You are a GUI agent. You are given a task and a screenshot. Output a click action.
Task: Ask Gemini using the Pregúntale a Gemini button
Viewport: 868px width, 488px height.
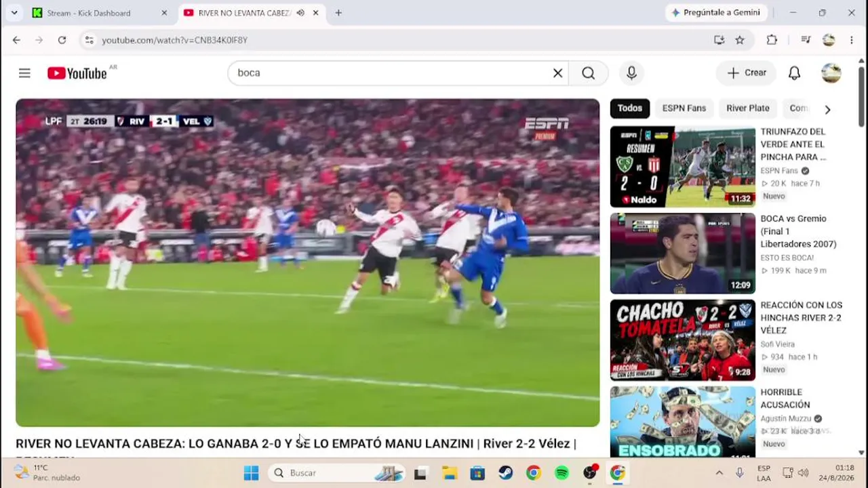(x=715, y=13)
